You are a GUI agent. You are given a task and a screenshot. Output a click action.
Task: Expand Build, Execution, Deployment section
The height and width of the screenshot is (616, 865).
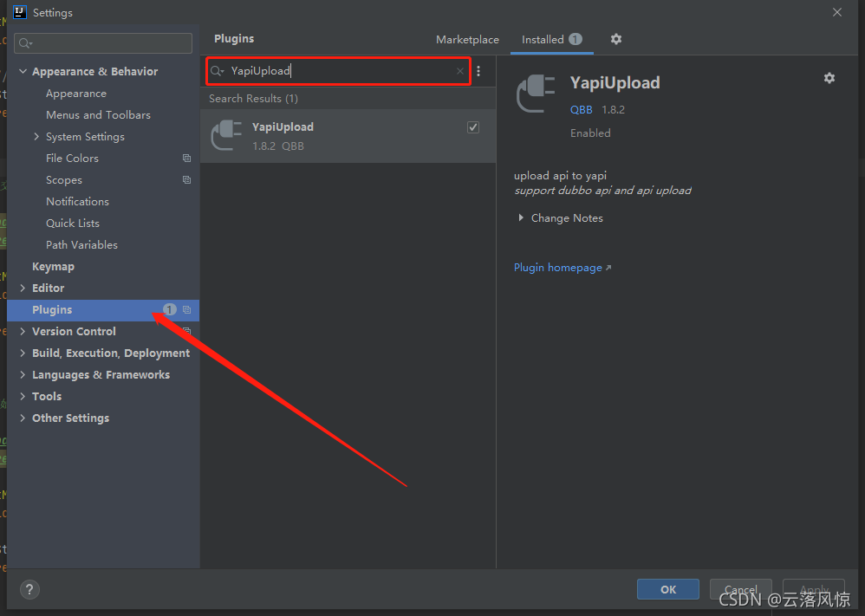coord(23,353)
